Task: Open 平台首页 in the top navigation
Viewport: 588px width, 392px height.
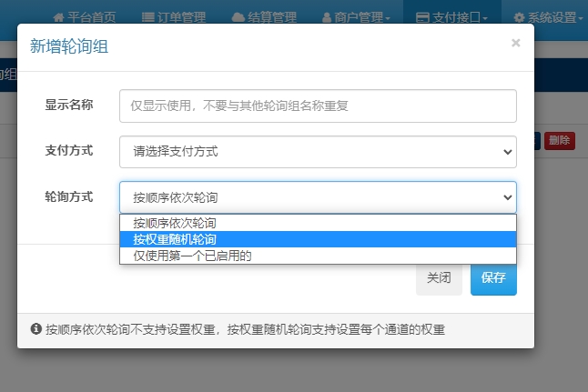Action: (x=85, y=17)
